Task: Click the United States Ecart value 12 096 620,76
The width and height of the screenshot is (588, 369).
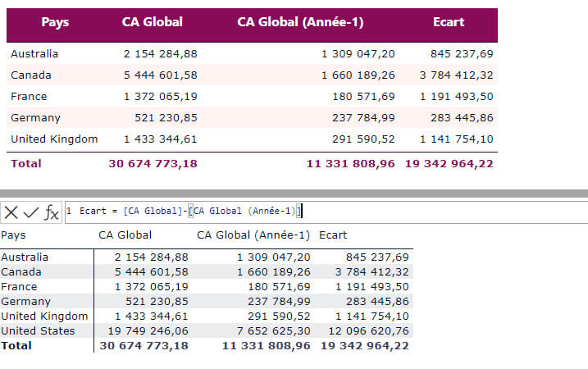Action: click(364, 330)
